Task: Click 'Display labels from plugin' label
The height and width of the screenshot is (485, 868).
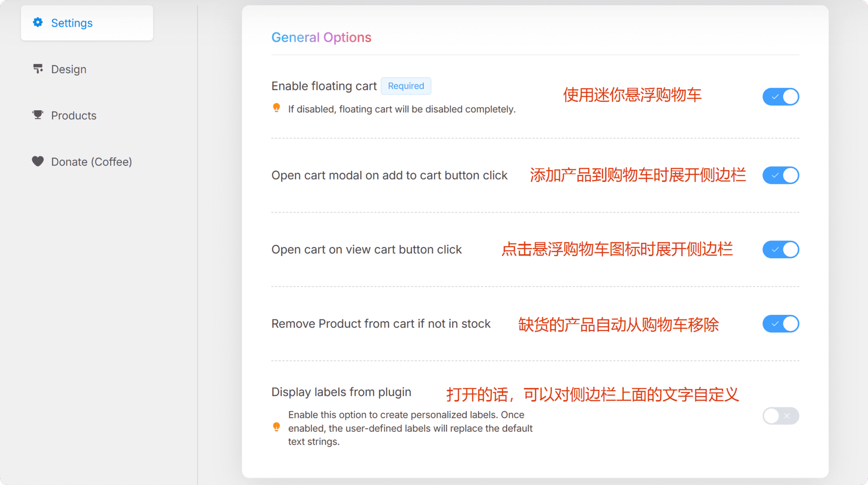Action: pos(341,392)
